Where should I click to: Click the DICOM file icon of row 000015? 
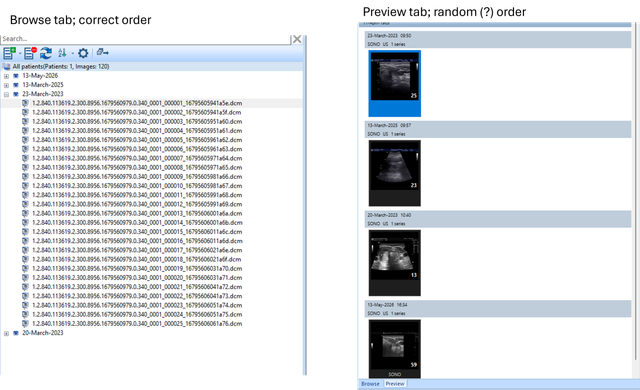tap(25, 232)
